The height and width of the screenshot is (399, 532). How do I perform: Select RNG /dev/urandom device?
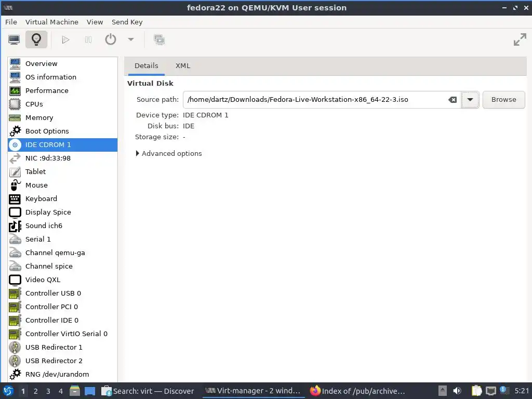(x=62, y=374)
